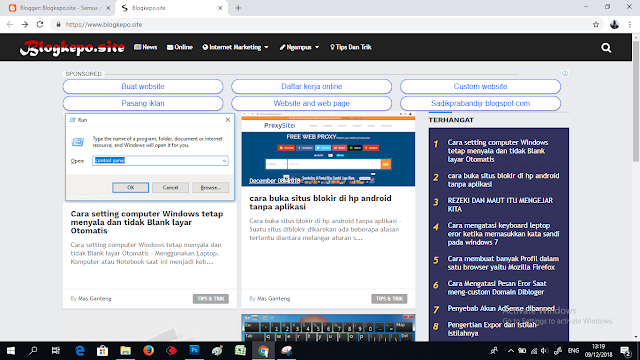Image resolution: width=640 pixels, height=360 pixels.
Task: Click TIPS & TRIK tag on second post
Action: [389, 299]
